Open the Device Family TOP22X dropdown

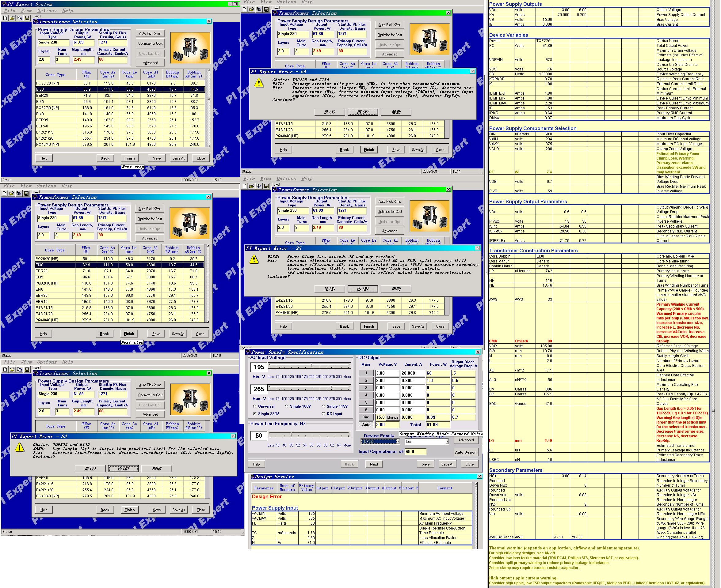[x=398, y=441]
